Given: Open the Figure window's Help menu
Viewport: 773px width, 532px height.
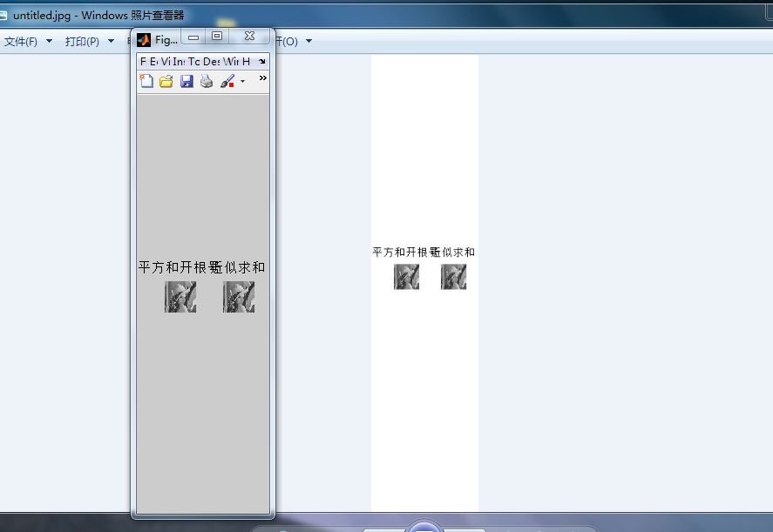Looking at the screenshot, I should coord(247,62).
